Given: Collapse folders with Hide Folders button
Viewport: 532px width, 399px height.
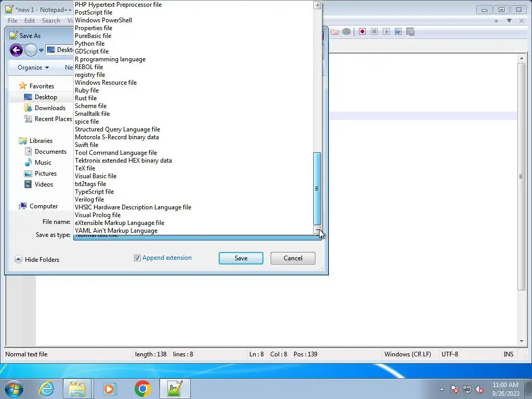Looking at the screenshot, I should 37,260.
